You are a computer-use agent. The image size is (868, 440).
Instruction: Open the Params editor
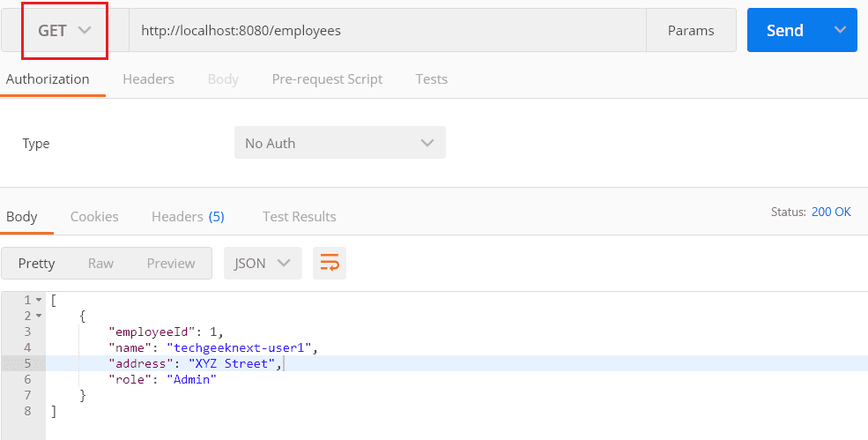pos(691,31)
